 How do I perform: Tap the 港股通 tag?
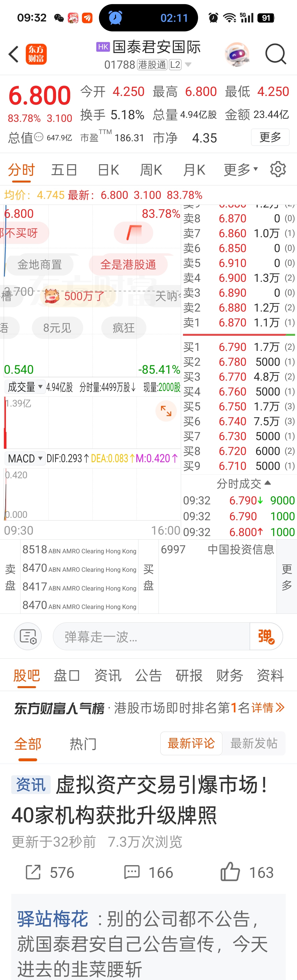(x=152, y=65)
